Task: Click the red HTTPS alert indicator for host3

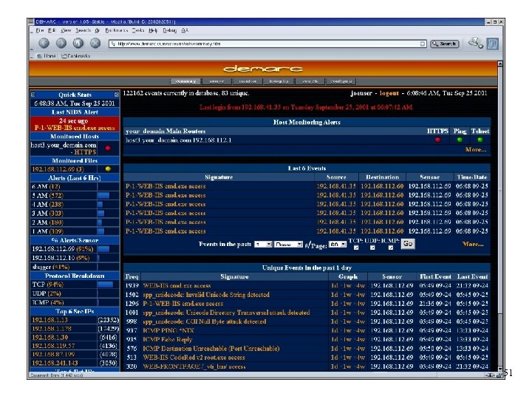Action: click(437, 140)
